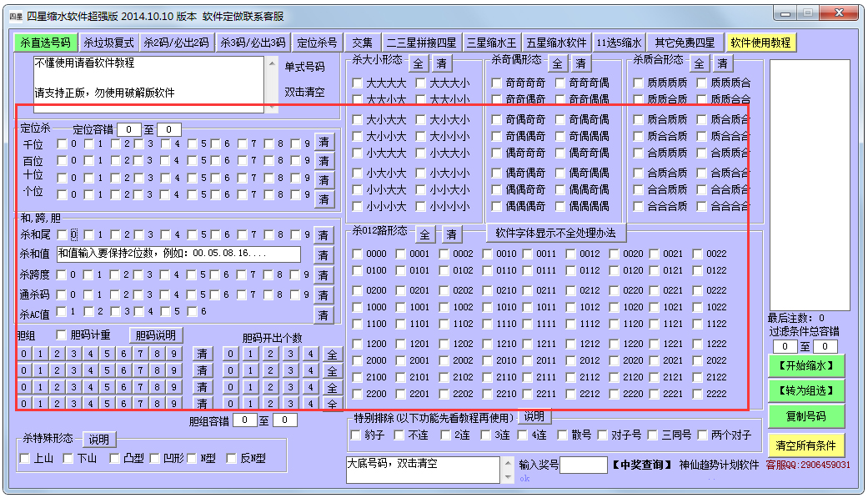The image size is (868, 498).
Task: Hit the yellow 清空所有条件 button
Action: [805, 444]
